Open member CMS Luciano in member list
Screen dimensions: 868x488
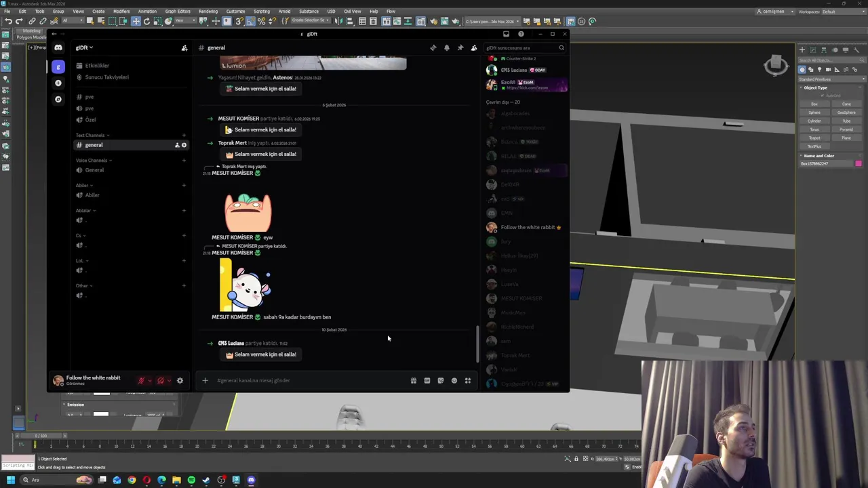coord(527,70)
